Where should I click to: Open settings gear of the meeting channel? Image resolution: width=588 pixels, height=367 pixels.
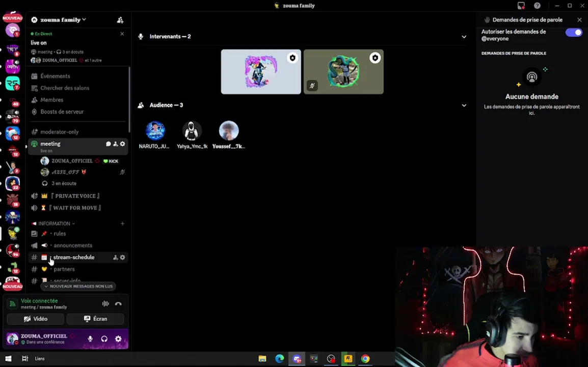coord(123,144)
